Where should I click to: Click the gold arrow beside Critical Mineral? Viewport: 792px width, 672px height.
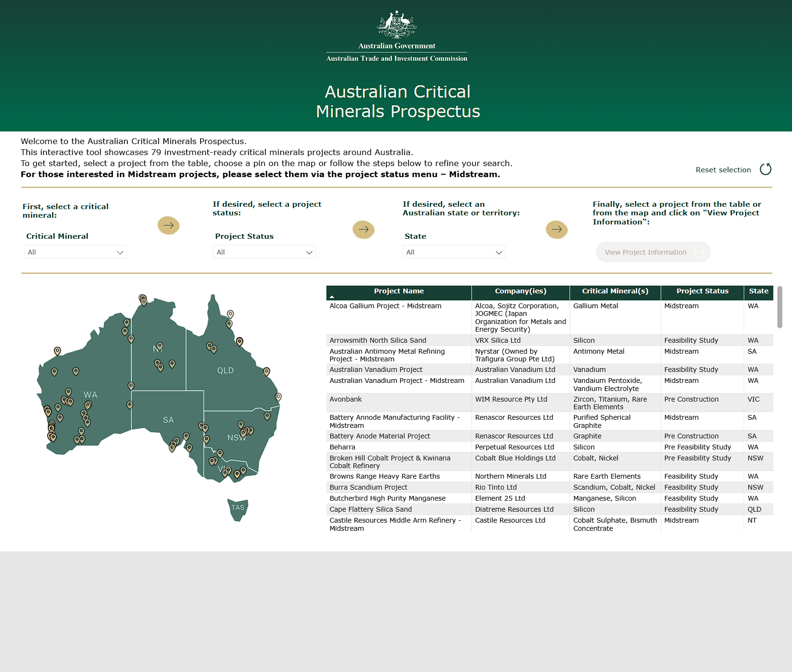tap(169, 225)
